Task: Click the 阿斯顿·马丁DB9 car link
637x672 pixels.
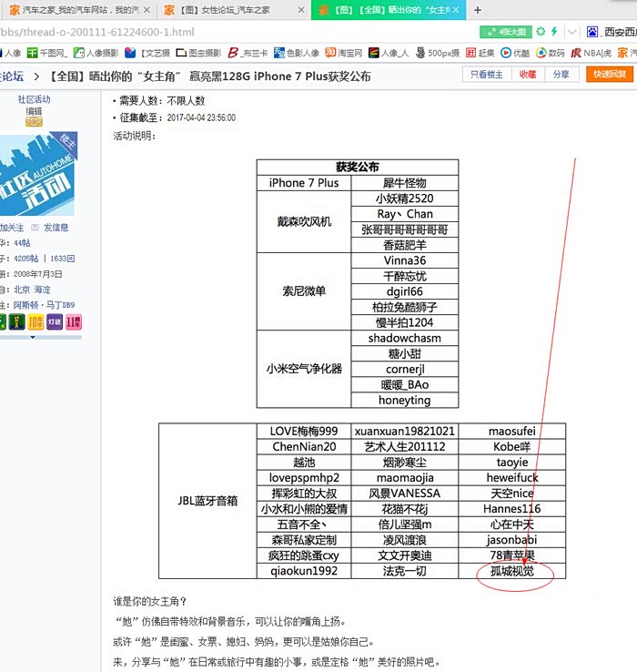Action: [44, 305]
